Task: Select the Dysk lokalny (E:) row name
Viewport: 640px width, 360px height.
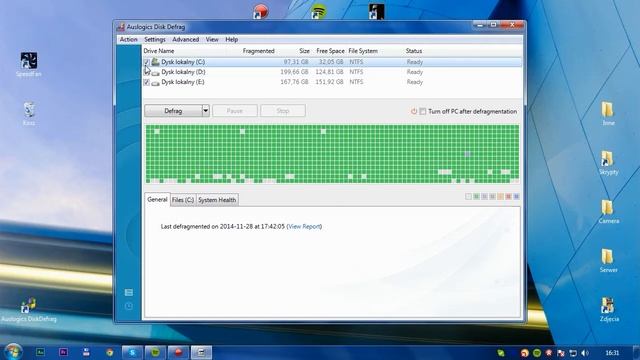Action: [183, 82]
